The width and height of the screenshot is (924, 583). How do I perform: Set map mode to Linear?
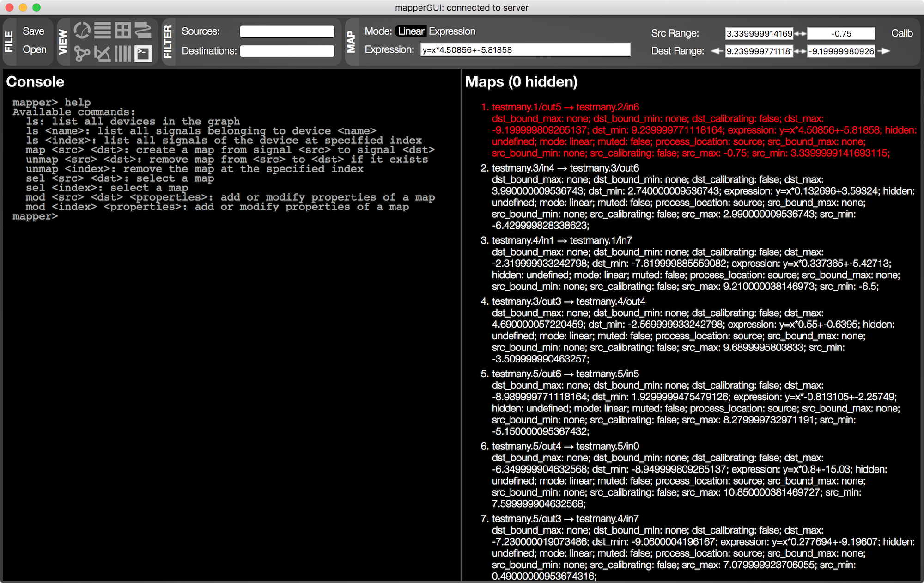(411, 31)
